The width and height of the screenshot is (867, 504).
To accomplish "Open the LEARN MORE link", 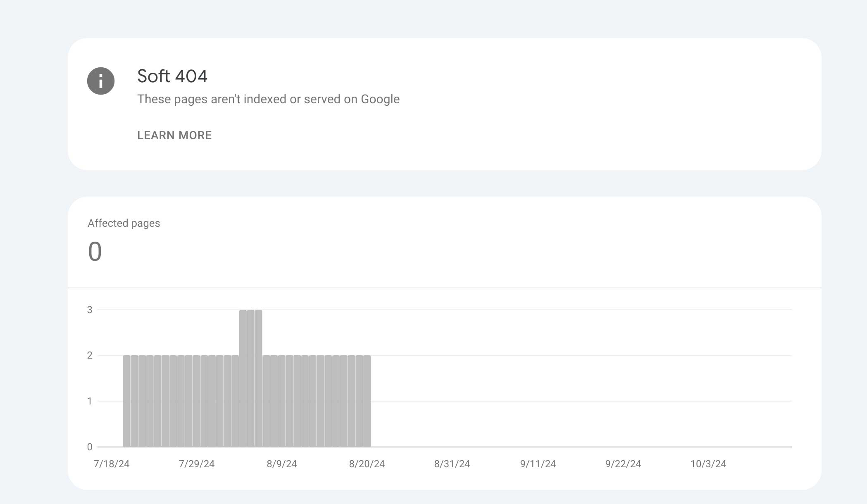I will [174, 136].
